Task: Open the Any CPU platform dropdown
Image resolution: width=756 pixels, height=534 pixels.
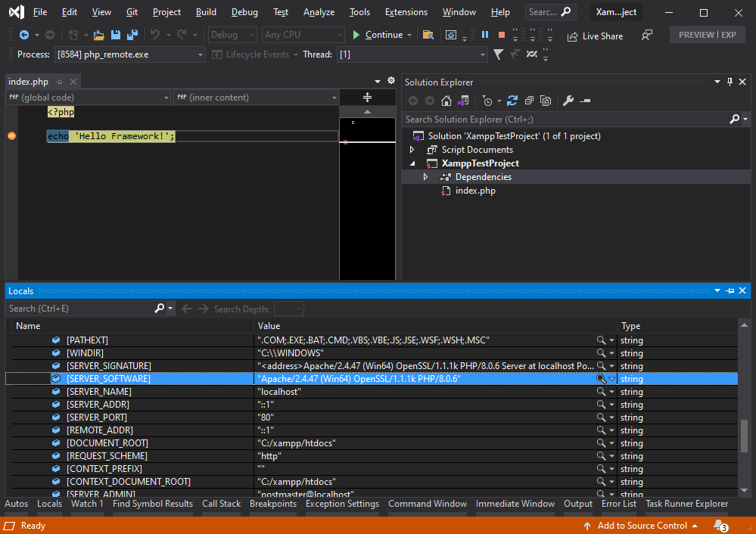Action: 303,35
